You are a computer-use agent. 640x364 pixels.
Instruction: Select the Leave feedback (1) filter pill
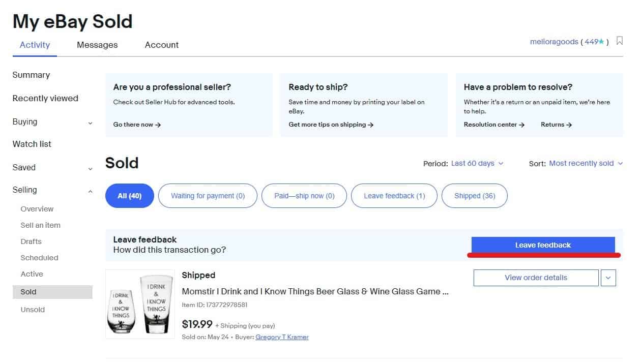(x=394, y=196)
